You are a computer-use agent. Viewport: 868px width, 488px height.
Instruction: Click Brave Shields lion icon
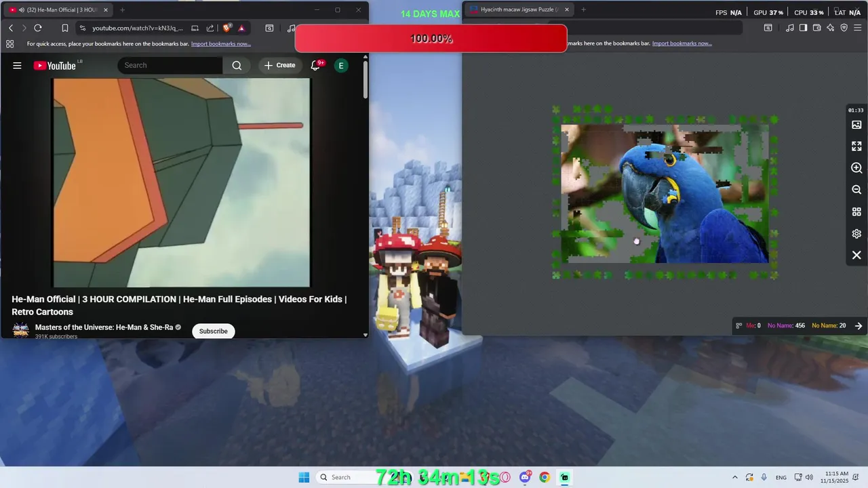(226, 28)
